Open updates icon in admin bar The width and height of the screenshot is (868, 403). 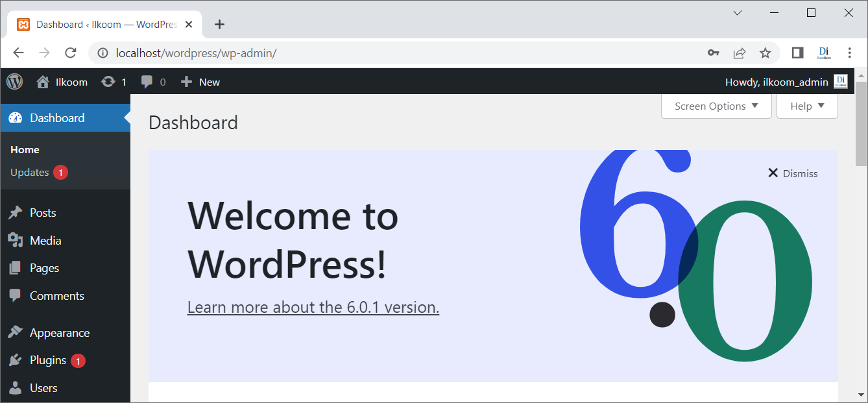(x=108, y=82)
